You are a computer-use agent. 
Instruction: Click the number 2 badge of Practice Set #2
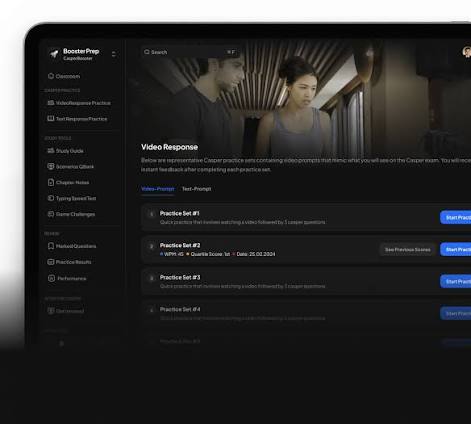(x=151, y=246)
